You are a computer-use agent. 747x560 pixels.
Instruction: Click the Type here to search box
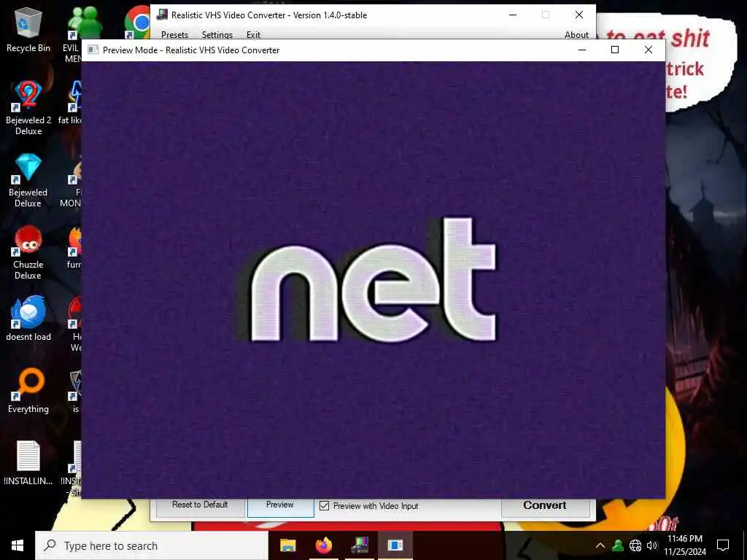coord(152,545)
